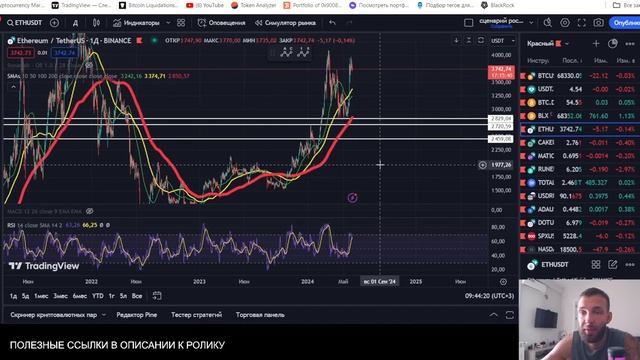
Task: Open chart settings gear icon
Action: [565, 23]
